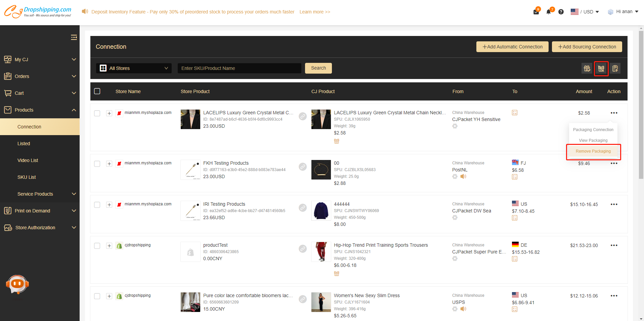Image resolution: width=644 pixels, height=321 pixels.
Task: Click the gift packaging icon left of the highlighted one
Action: point(587,69)
